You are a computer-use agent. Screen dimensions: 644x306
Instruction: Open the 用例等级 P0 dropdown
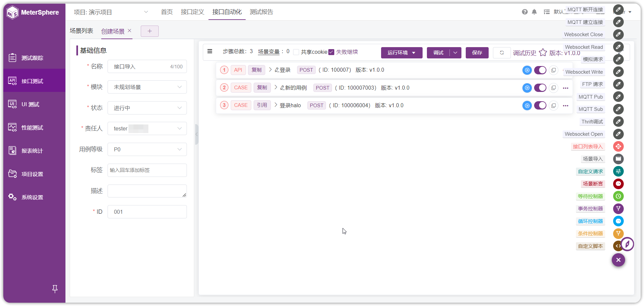147,149
